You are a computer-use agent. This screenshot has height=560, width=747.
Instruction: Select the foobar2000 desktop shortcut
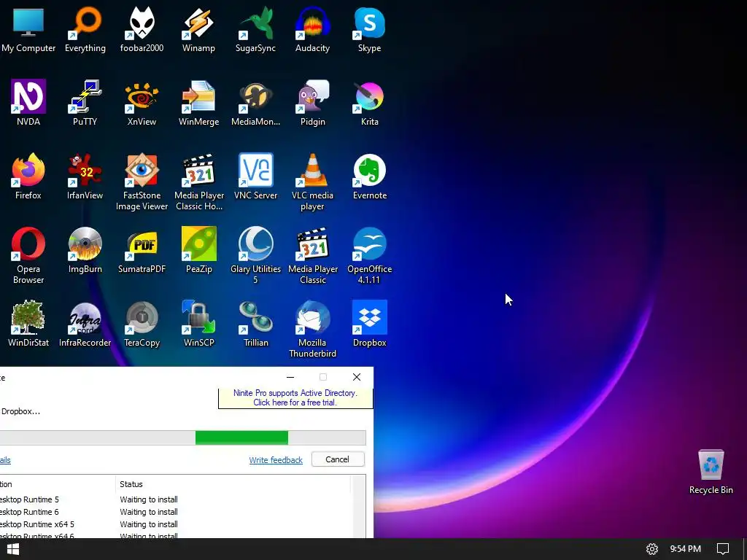[x=142, y=29]
